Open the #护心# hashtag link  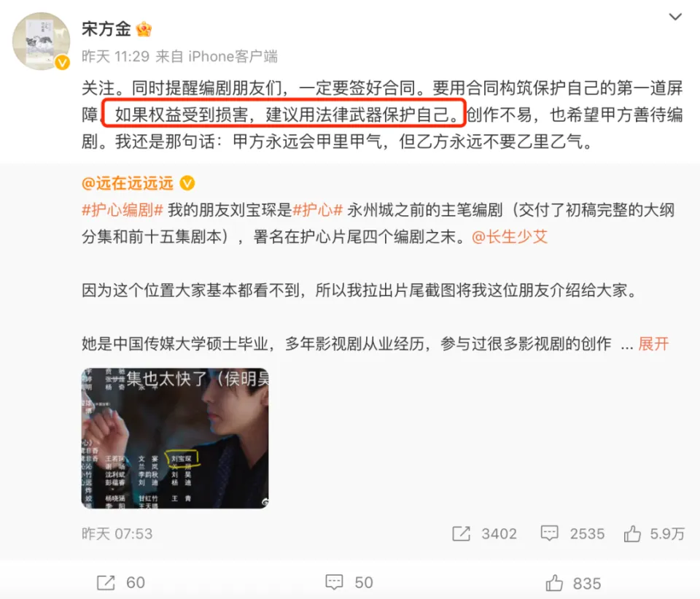click(x=317, y=210)
